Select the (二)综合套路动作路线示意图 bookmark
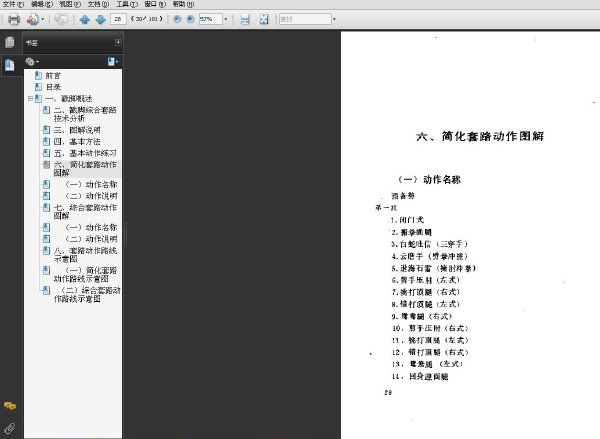The width and height of the screenshot is (600, 439). click(87, 294)
